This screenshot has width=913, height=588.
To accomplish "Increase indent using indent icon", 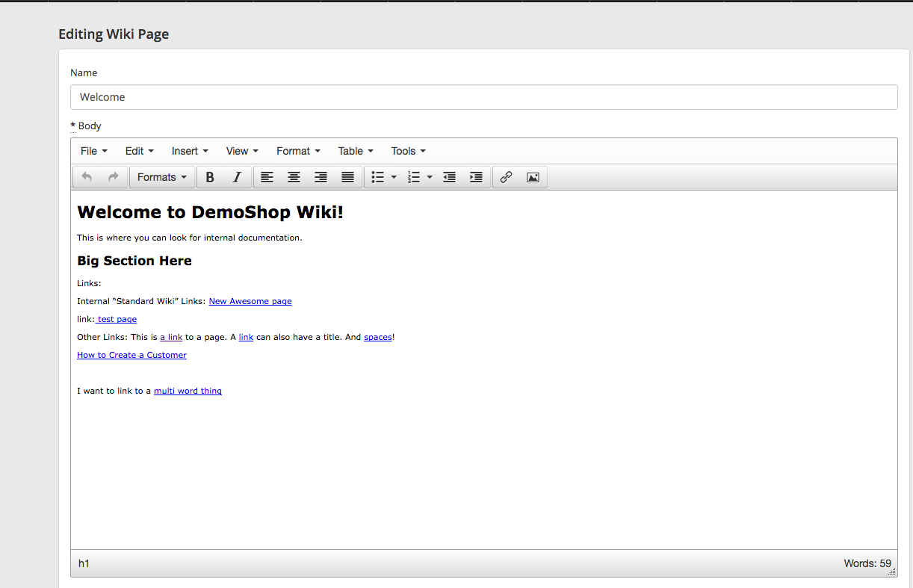I will [x=476, y=177].
